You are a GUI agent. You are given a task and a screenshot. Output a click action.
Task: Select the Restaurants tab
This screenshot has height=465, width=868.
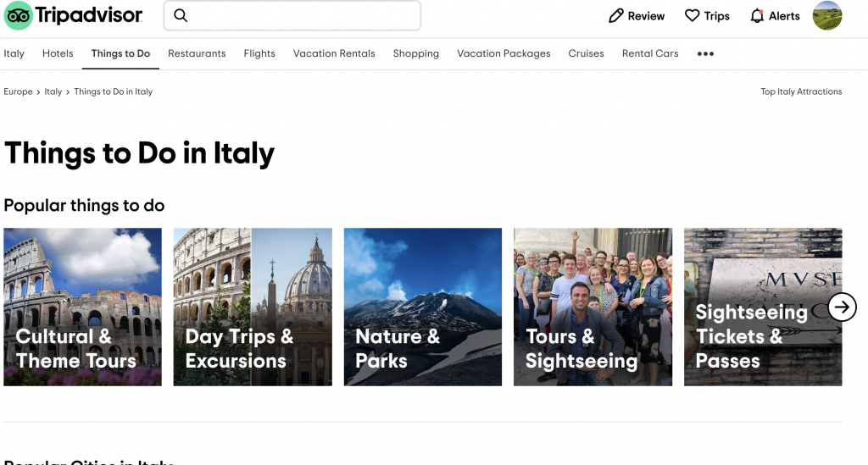coord(197,53)
